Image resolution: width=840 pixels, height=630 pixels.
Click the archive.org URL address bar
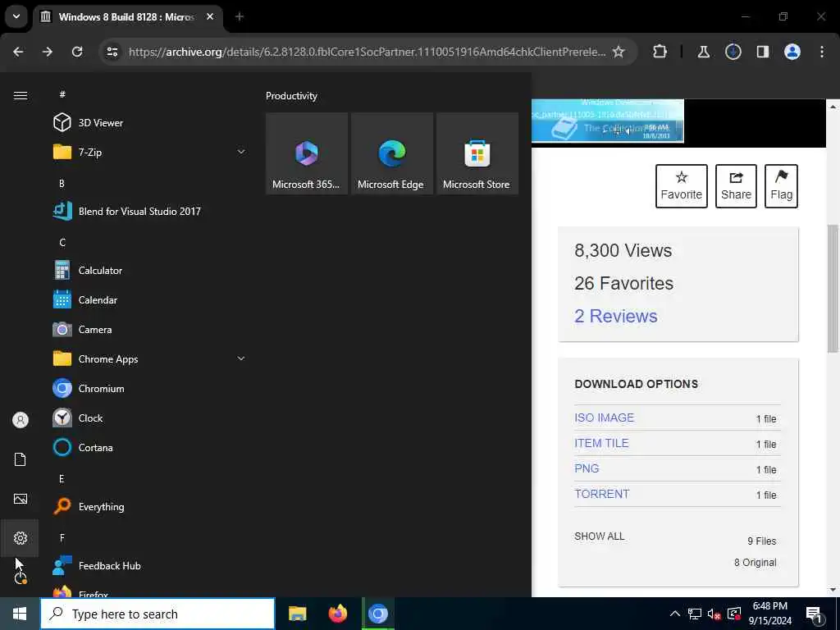point(367,52)
